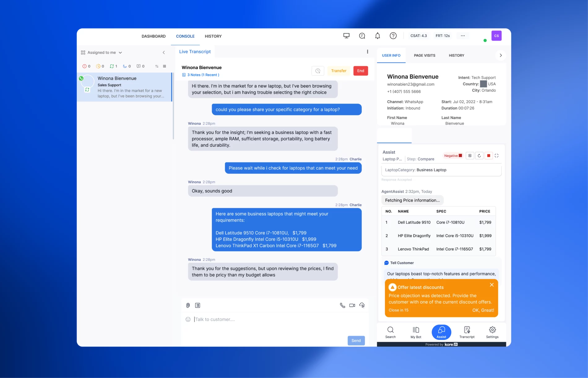Start a voice call with phone icon

pyautogui.click(x=342, y=305)
